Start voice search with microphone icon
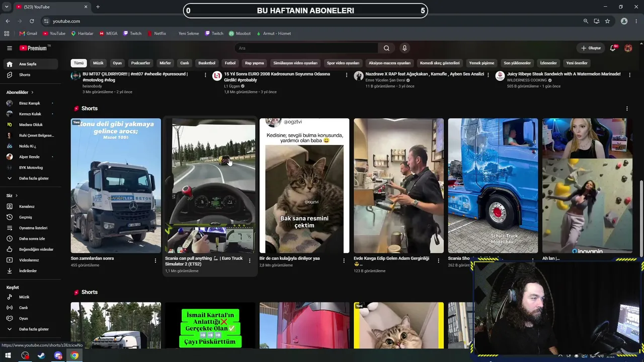This screenshot has height=362, width=644. (x=404, y=48)
